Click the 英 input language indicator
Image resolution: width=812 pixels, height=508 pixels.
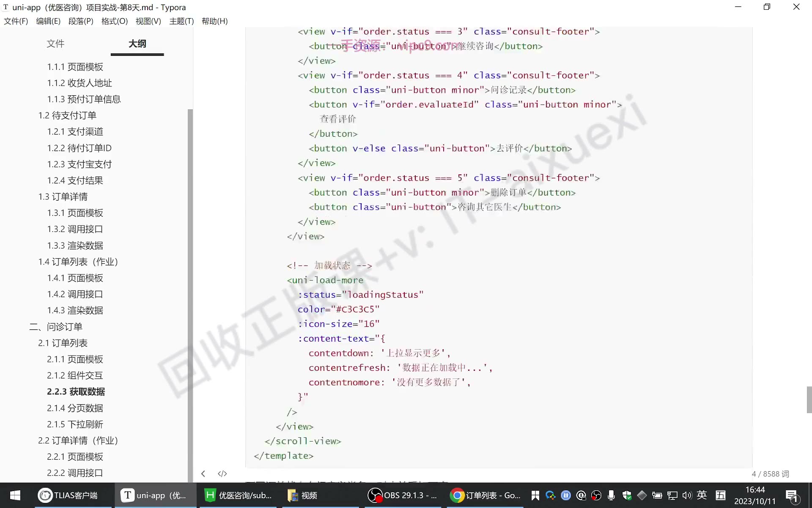[702, 495]
